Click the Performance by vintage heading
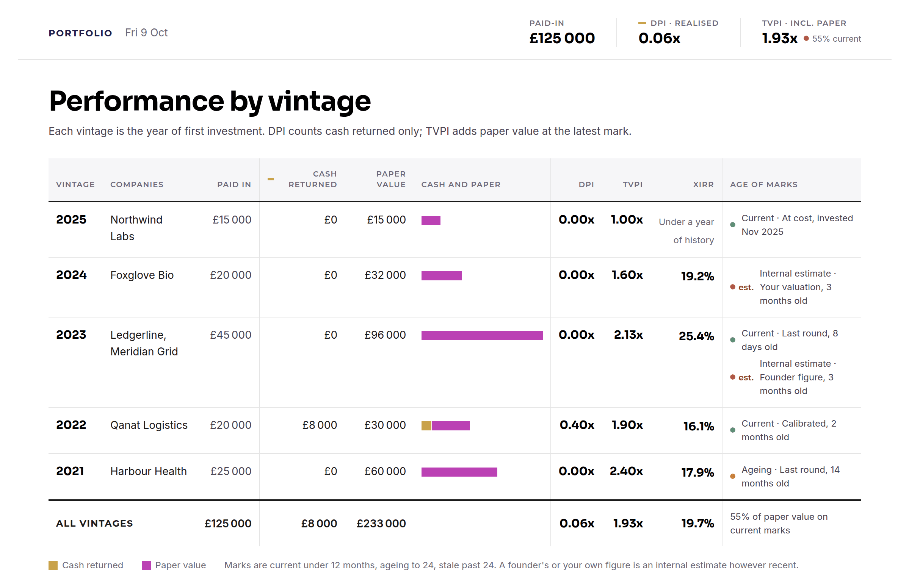Image resolution: width=909 pixels, height=588 pixels. point(210,101)
